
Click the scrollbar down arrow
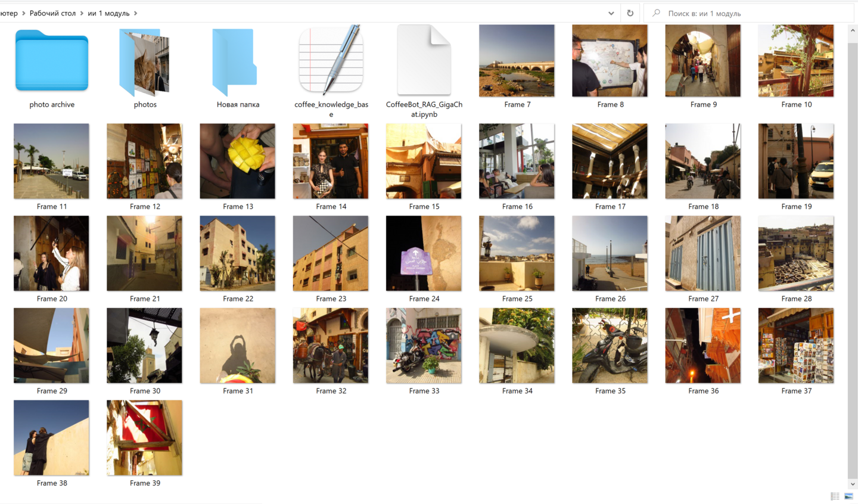click(853, 484)
